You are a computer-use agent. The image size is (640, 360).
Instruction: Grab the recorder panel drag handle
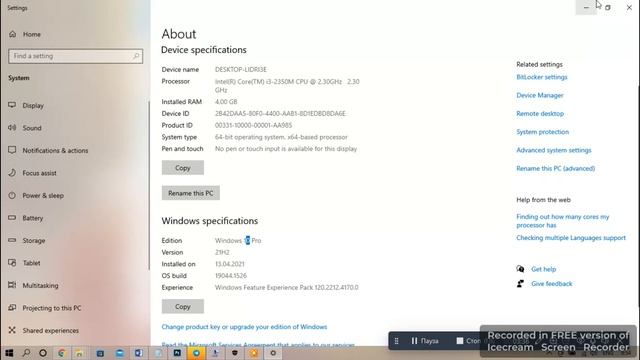coord(396,341)
